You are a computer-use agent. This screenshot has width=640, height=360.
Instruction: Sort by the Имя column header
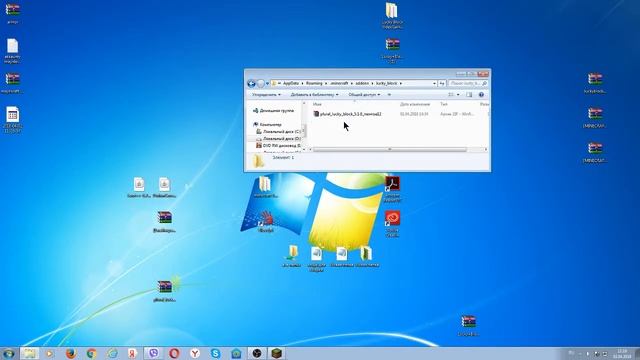[317, 104]
